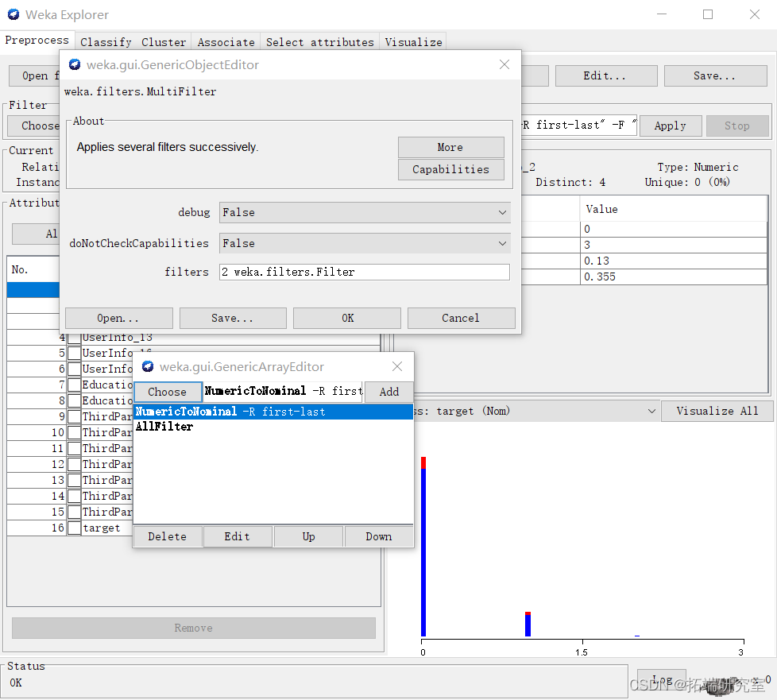Image resolution: width=777 pixels, height=700 pixels.
Task: Switch to the Classify tab
Action: 106,42
